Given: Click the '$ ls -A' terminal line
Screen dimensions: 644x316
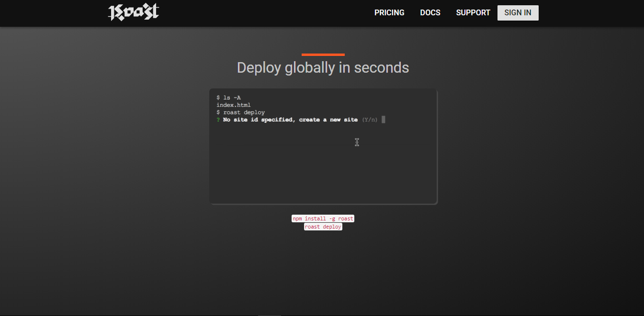Looking at the screenshot, I should (228, 98).
